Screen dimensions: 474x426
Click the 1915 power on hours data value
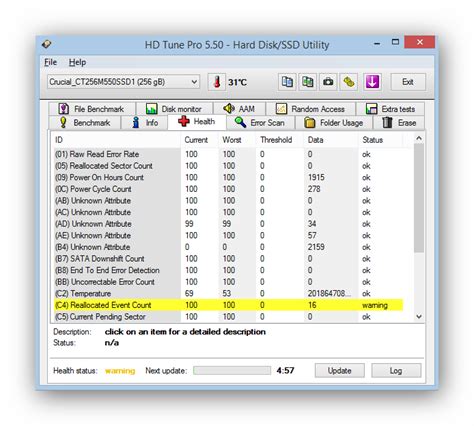click(316, 177)
